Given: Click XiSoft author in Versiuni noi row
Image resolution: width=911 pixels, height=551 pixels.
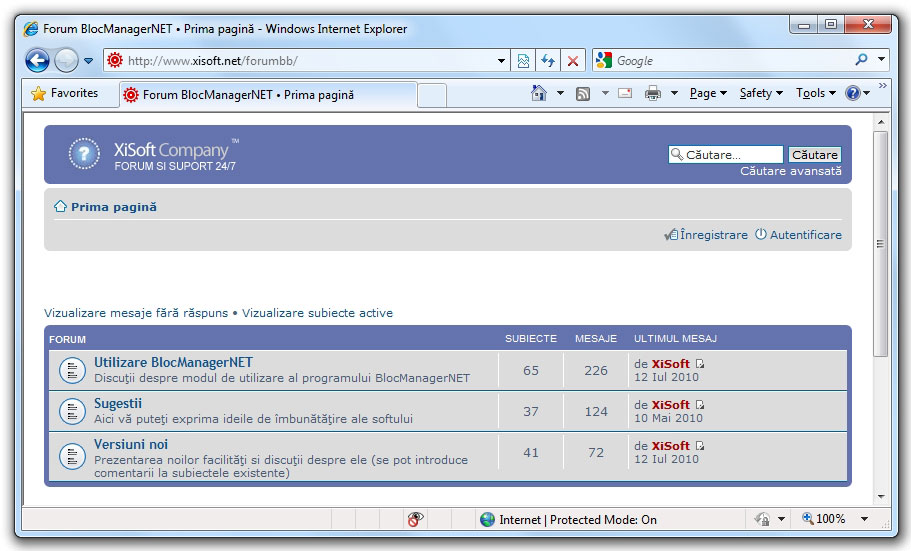Looking at the screenshot, I should 670,446.
